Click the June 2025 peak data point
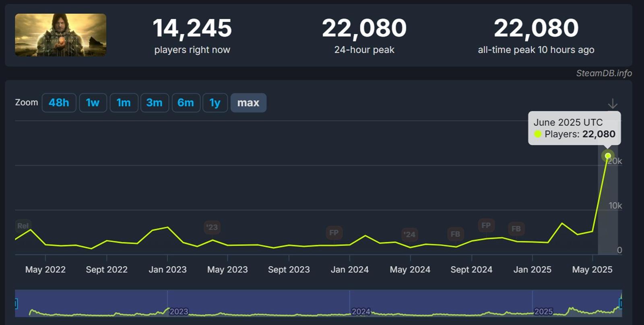644x325 pixels. coord(608,156)
